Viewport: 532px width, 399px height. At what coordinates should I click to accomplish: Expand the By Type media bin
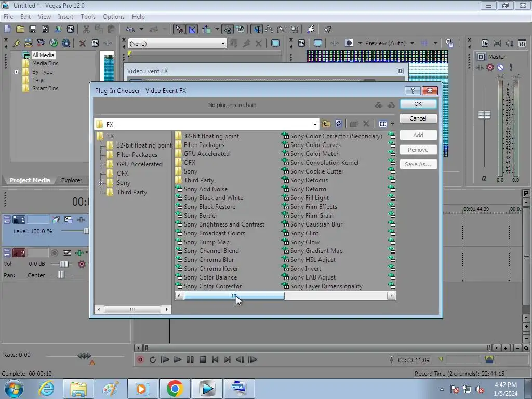pyautogui.click(x=16, y=72)
